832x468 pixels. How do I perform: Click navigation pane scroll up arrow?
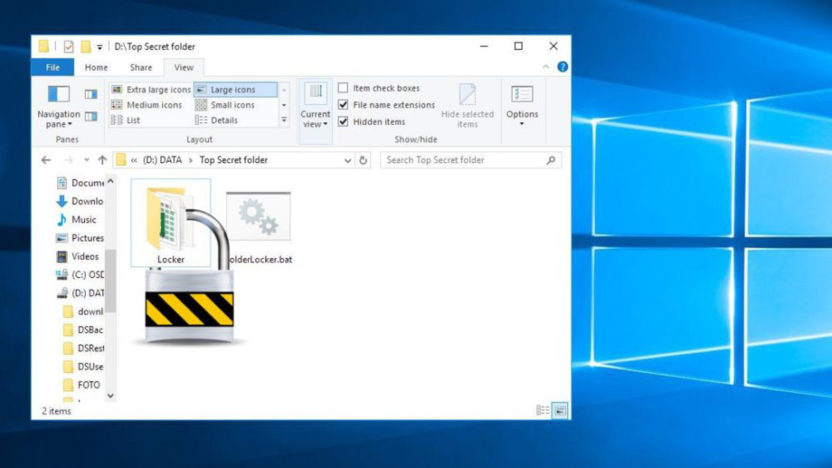(110, 181)
